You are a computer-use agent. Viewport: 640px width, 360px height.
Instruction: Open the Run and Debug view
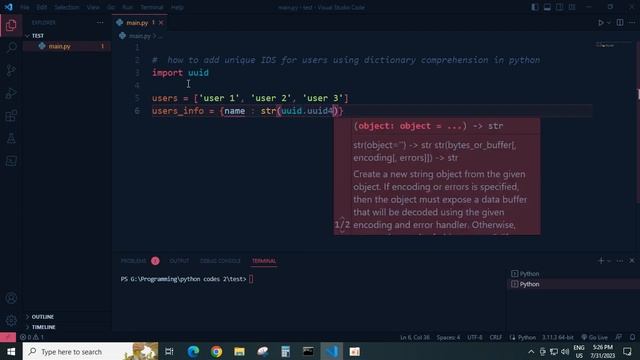[x=11, y=93]
